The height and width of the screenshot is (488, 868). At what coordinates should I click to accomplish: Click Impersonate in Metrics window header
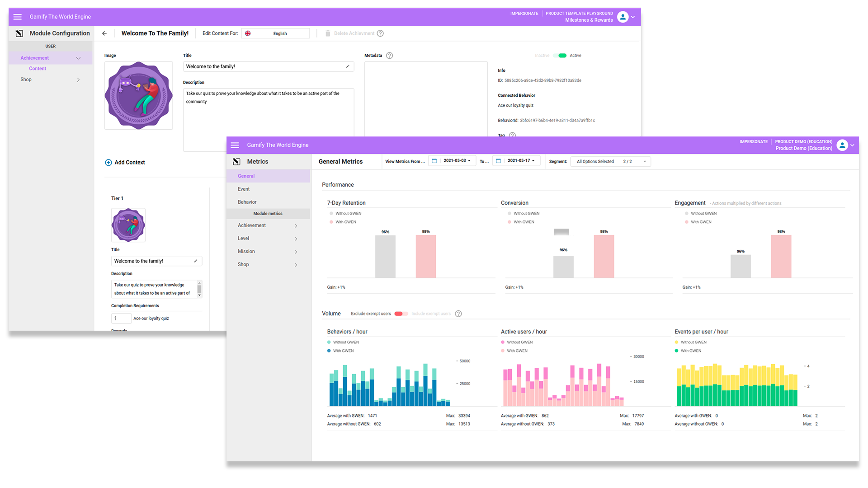753,142
